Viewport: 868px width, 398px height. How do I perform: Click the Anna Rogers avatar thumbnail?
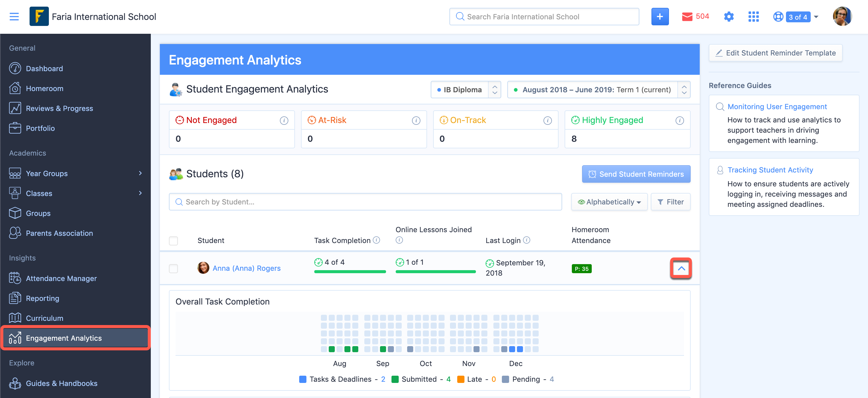[x=203, y=268]
